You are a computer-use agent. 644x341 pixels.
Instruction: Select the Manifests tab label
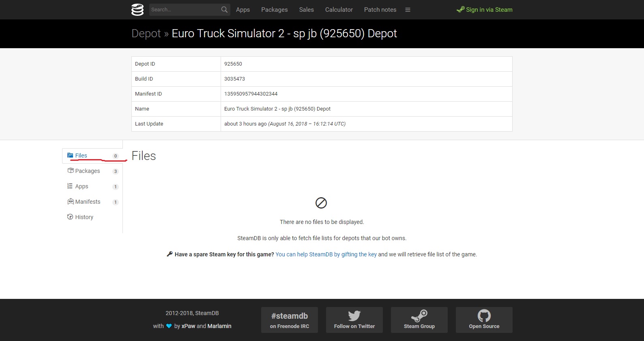[88, 202]
